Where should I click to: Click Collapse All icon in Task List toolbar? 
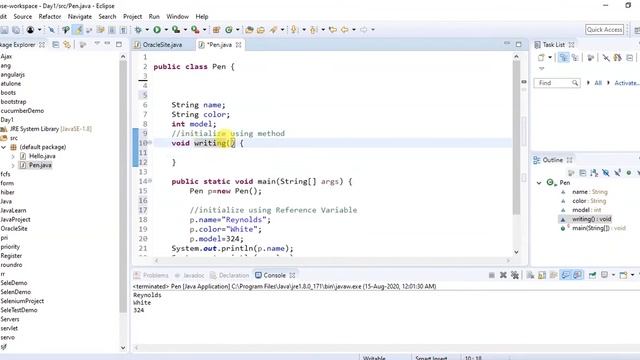[x=630, y=58]
